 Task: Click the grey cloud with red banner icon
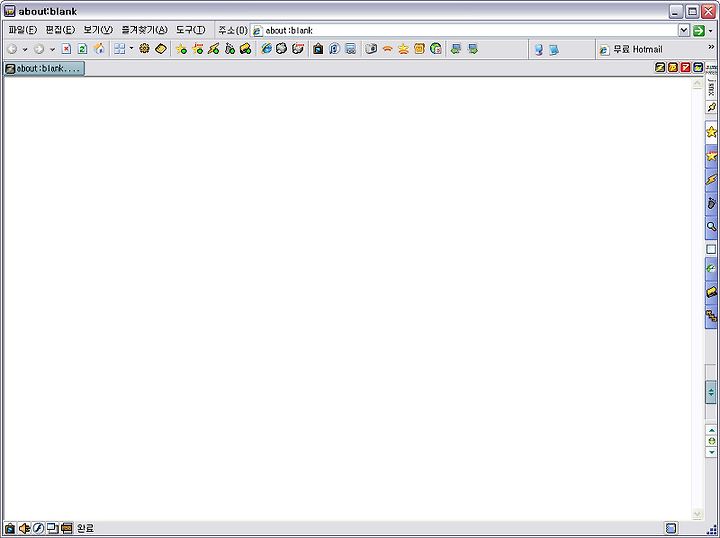tap(298, 49)
